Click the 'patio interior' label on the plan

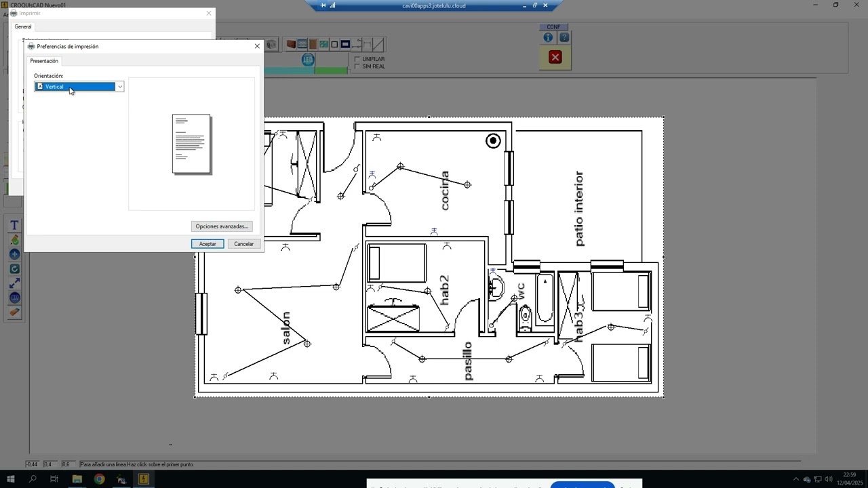[578, 209]
